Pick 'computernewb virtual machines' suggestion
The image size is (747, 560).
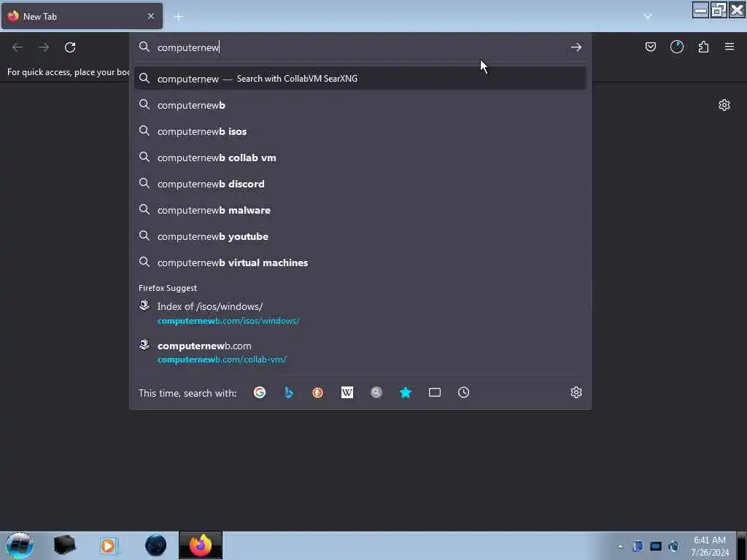[360, 262]
